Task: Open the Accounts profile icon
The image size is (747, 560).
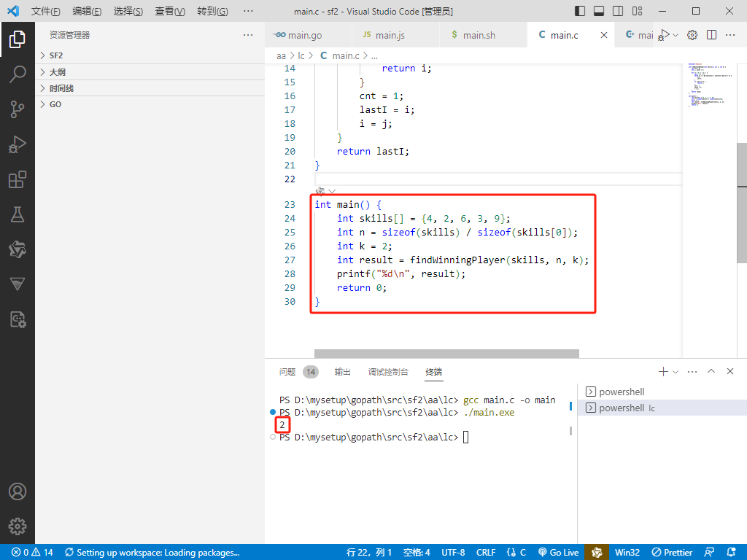Action: 18,491
